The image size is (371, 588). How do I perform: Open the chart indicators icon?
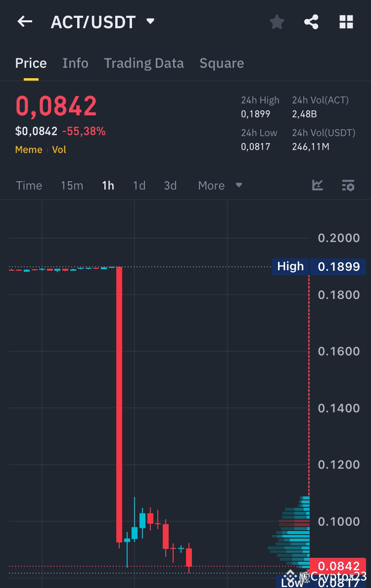click(317, 185)
